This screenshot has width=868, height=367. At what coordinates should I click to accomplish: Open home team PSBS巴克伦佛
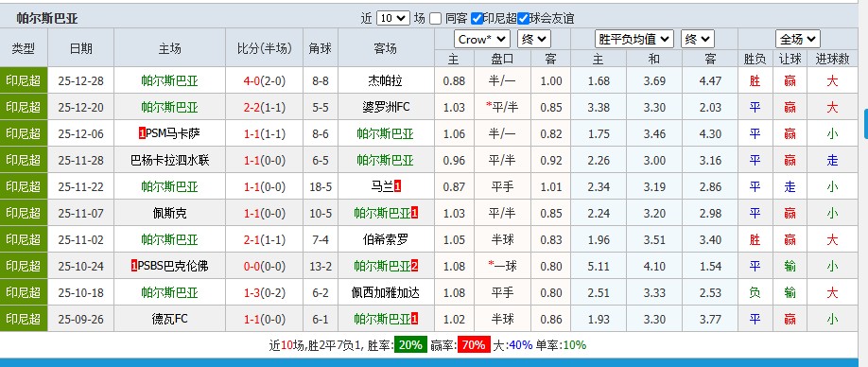point(173,266)
